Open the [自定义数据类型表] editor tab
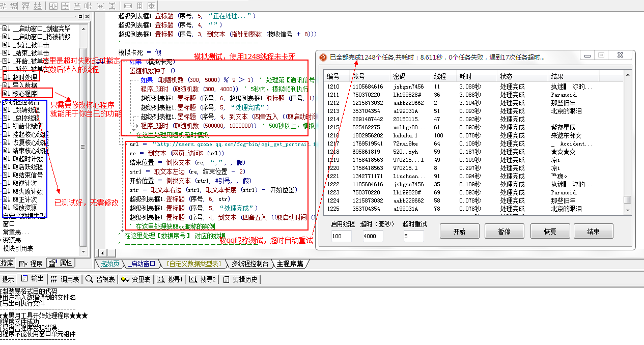Screen dimensions: 644x345 [194, 264]
